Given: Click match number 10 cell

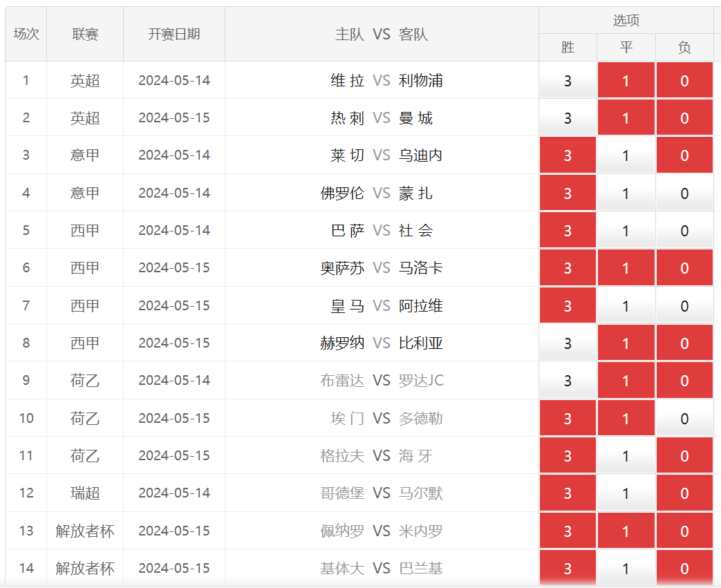Looking at the screenshot, I should pyautogui.click(x=26, y=418).
